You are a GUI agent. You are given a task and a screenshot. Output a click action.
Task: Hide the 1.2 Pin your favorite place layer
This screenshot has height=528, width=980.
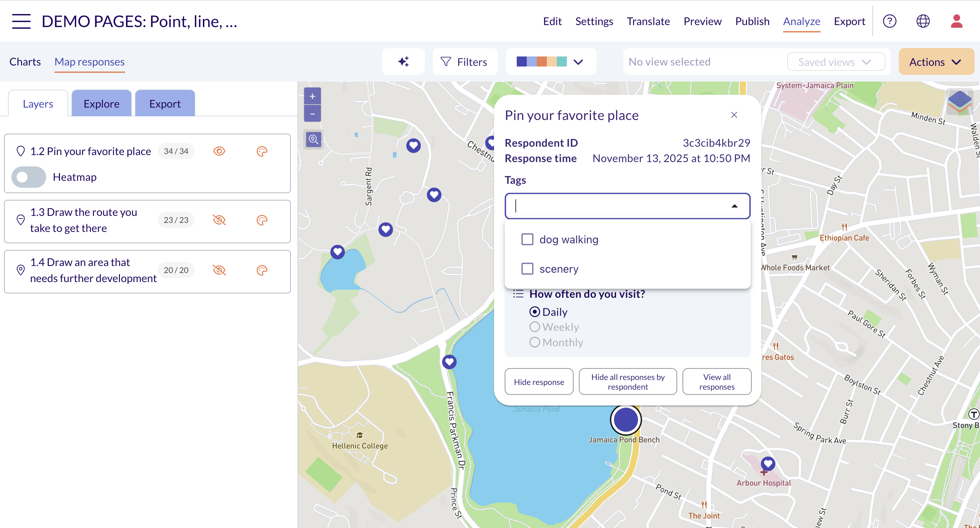click(219, 151)
